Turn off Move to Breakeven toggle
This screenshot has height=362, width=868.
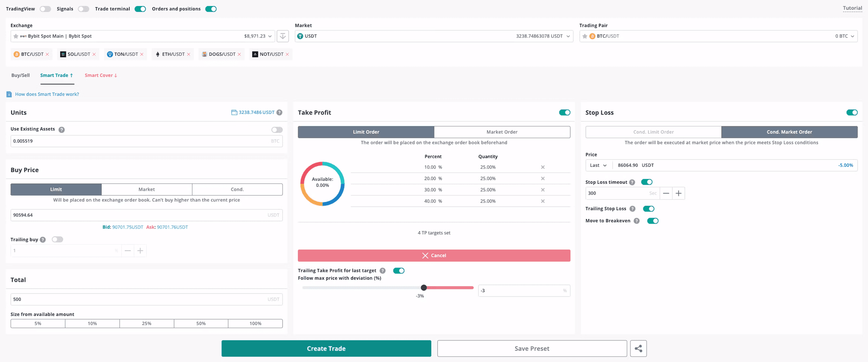pyautogui.click(x=653, y=221)
